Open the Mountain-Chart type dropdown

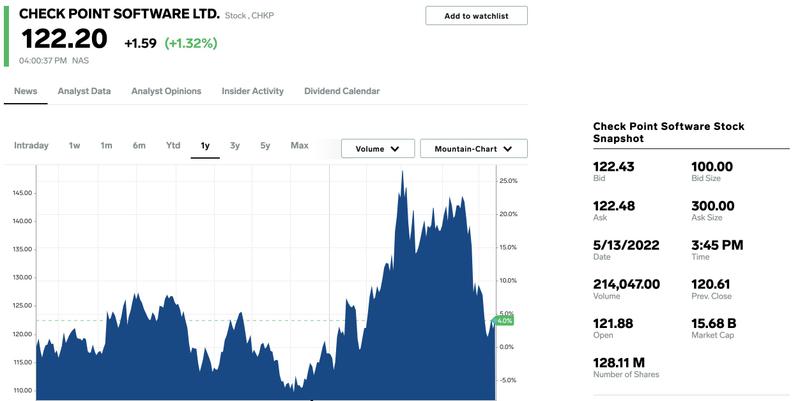click(473, 148)
